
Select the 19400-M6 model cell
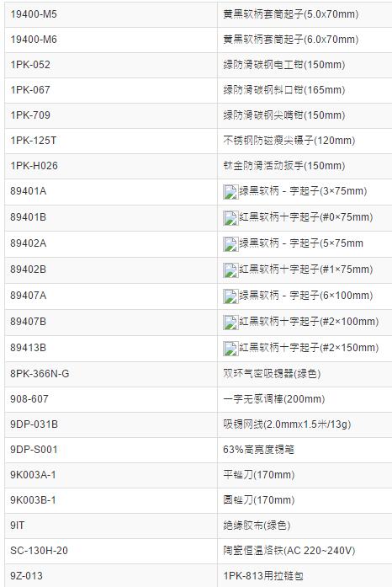111,40
